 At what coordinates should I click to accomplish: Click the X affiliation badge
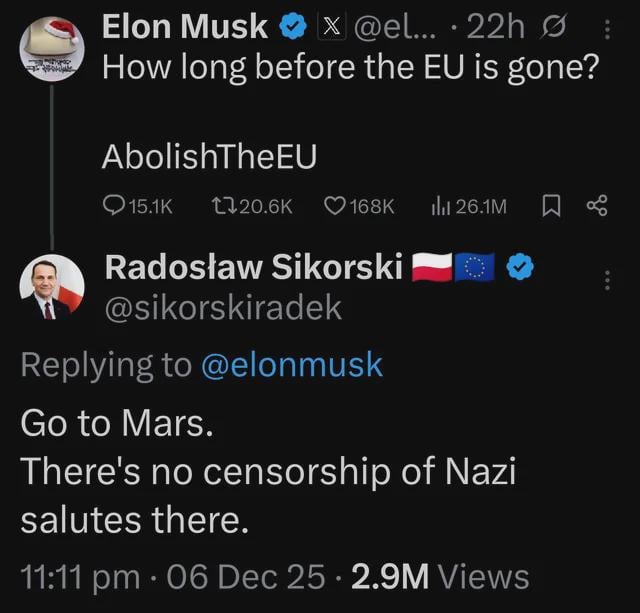(x=324, y=28)
